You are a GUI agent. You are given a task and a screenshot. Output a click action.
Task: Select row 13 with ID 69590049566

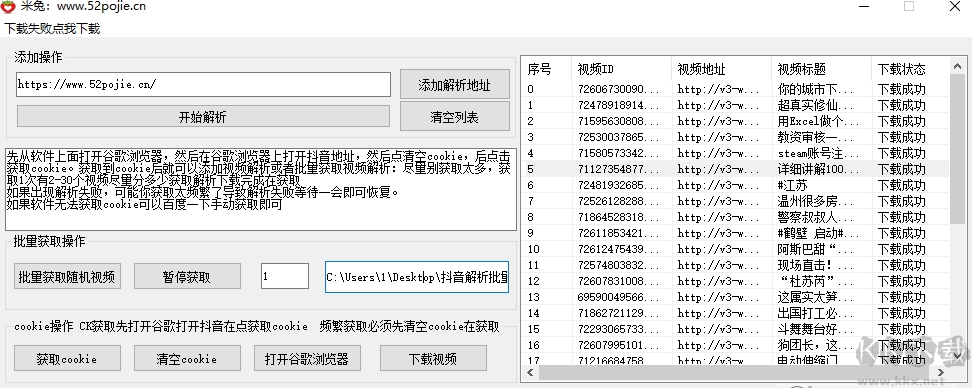click(x=735, y=297)
